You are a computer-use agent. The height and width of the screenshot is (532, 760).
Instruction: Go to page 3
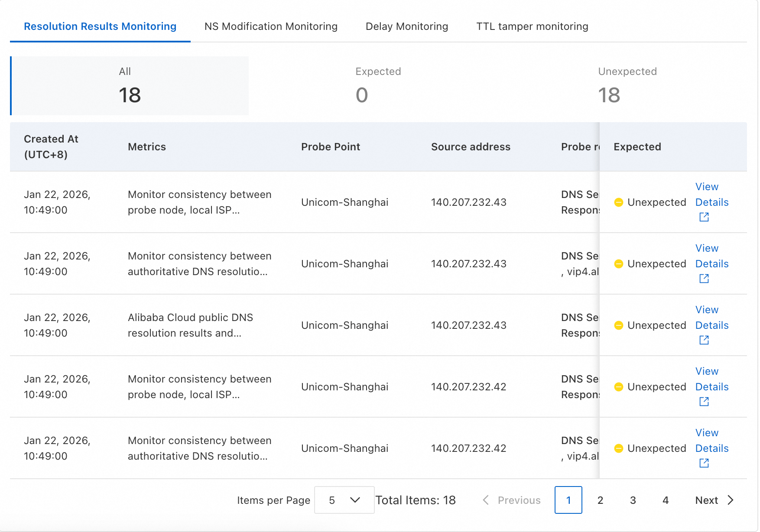633,500
